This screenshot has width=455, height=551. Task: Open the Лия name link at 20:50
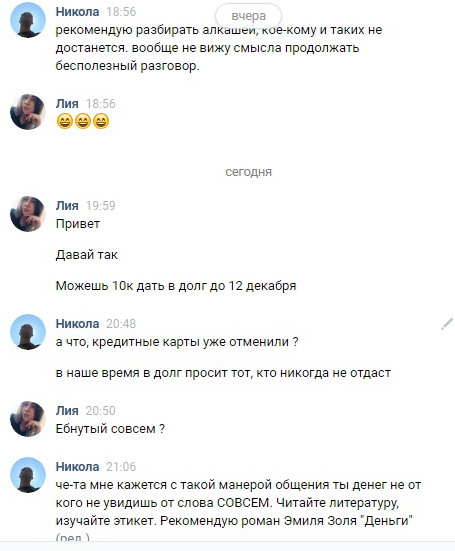tap(67, 411)
